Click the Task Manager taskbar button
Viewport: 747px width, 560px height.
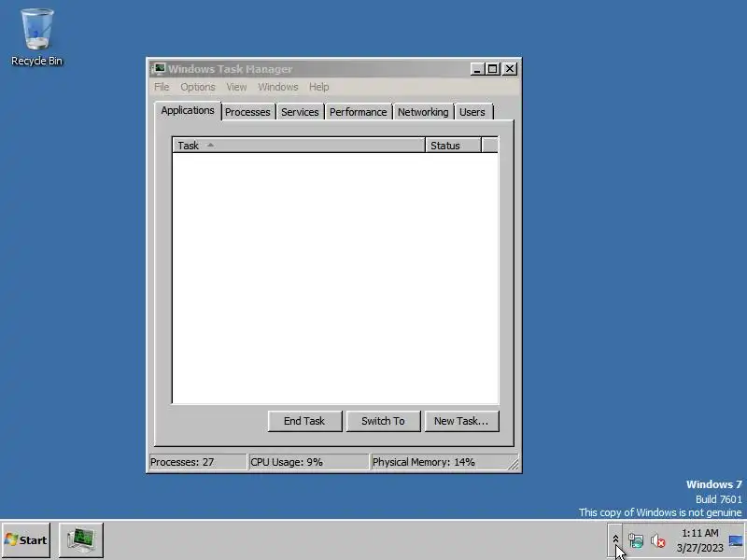click(x=81, y=540)
